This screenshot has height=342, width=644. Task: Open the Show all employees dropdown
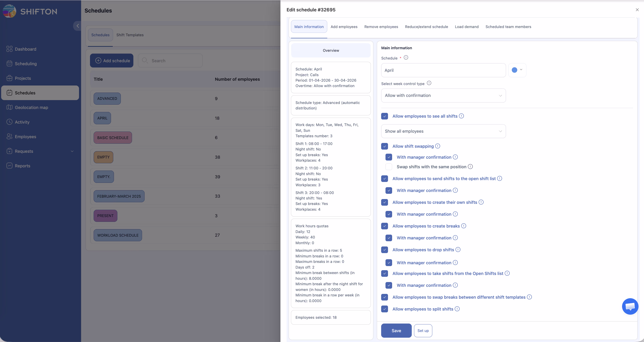443,131
